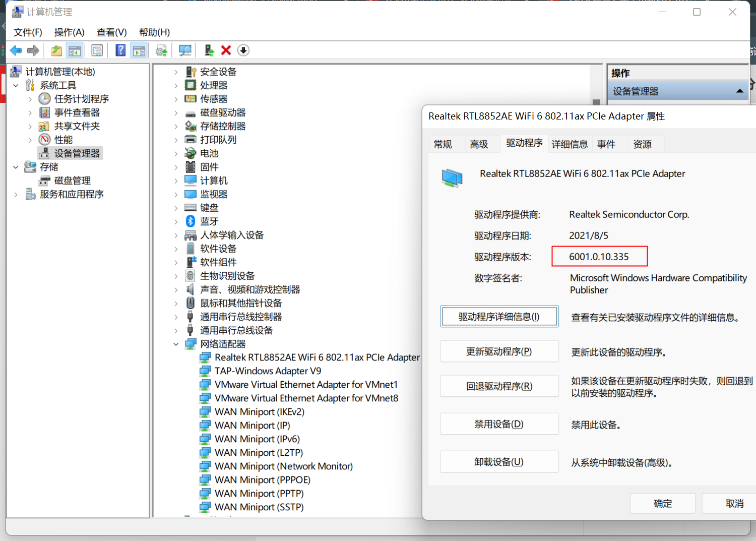Select VMware Virtual Ethernet Adapter for VMnet8

pos(306,398)
